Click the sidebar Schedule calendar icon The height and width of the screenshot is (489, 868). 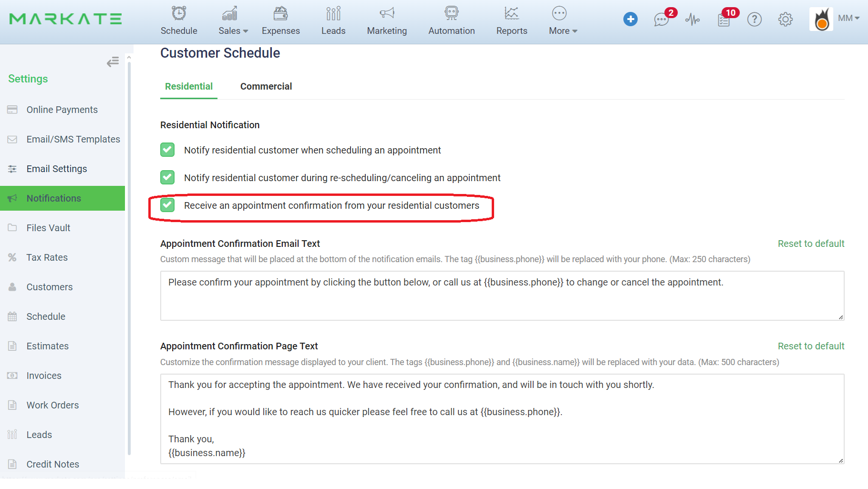point(12,316)
